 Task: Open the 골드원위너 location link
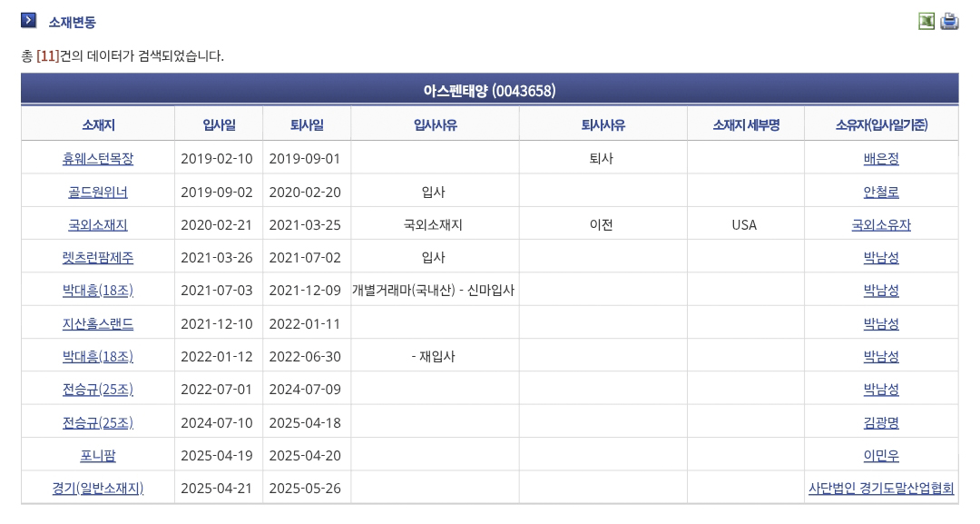tap(97, 192)
